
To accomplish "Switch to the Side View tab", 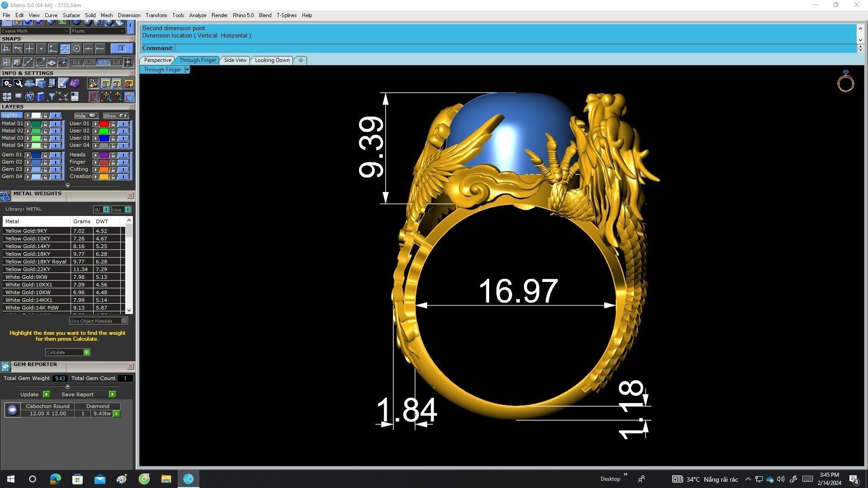I will 235,60.
